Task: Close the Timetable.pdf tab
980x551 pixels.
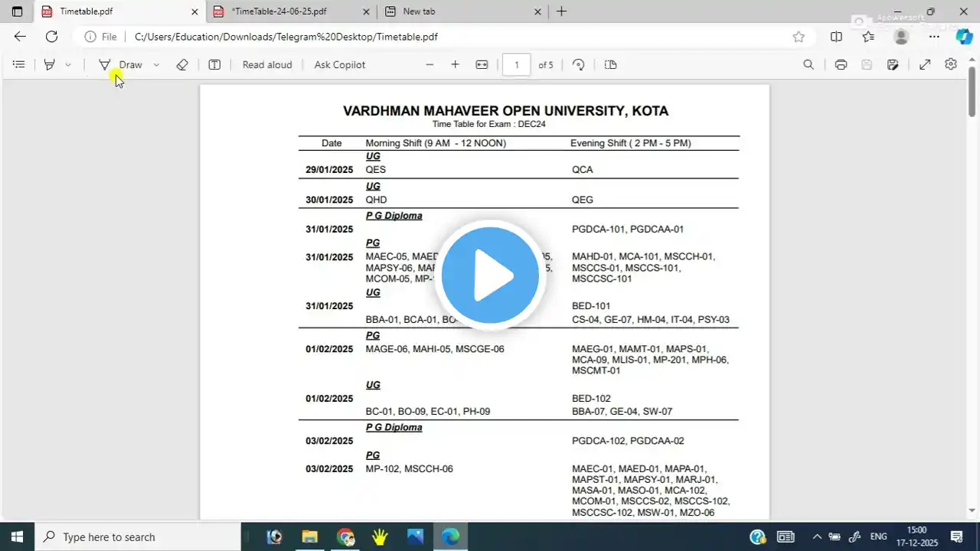Action: [194, 11]
